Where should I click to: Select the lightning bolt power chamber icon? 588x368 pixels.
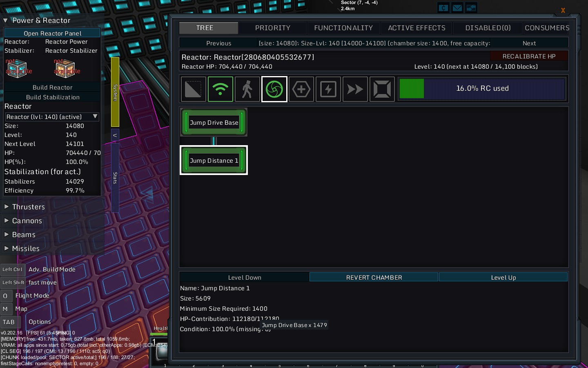pos(328,89)
